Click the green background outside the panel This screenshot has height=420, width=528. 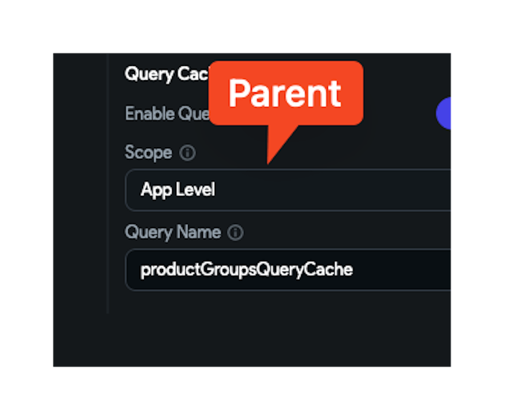491,211
